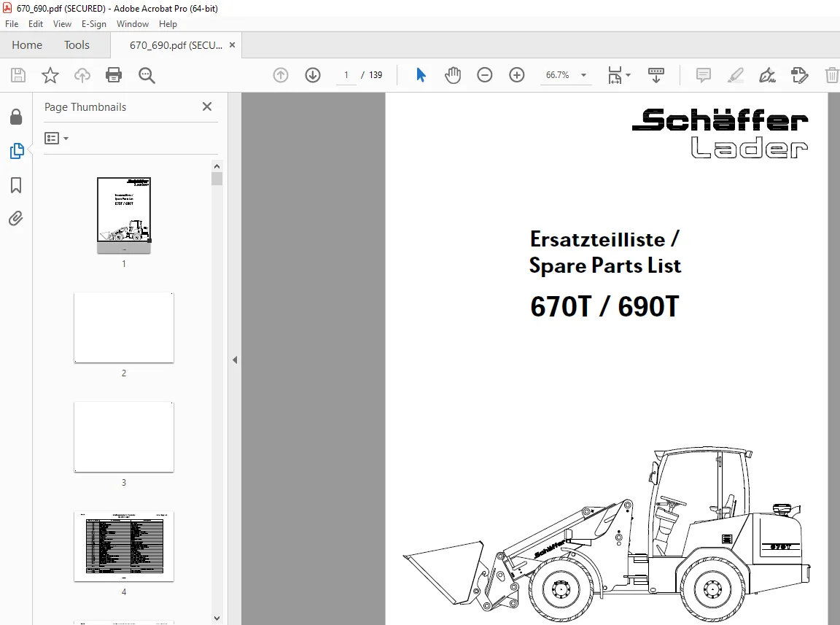
Task: Click the page number input field
Action: [346, 75]
